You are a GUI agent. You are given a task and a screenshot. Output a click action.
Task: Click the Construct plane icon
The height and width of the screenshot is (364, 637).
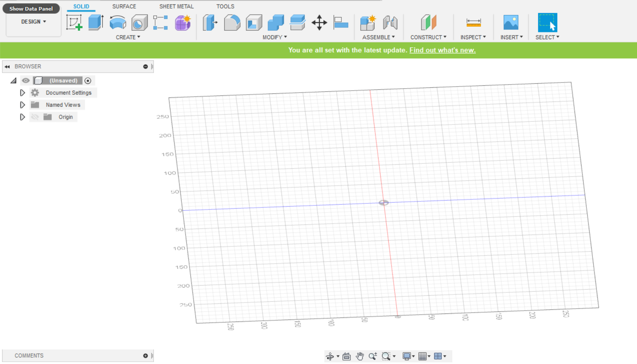428,23
